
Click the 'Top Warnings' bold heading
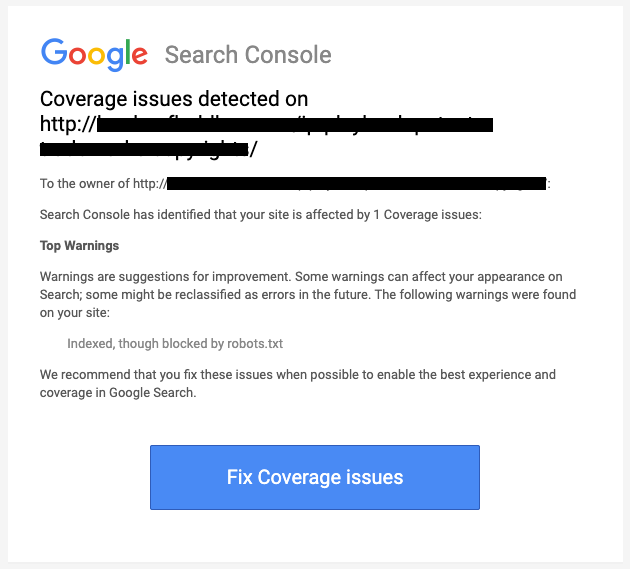(x=79, y=246)
